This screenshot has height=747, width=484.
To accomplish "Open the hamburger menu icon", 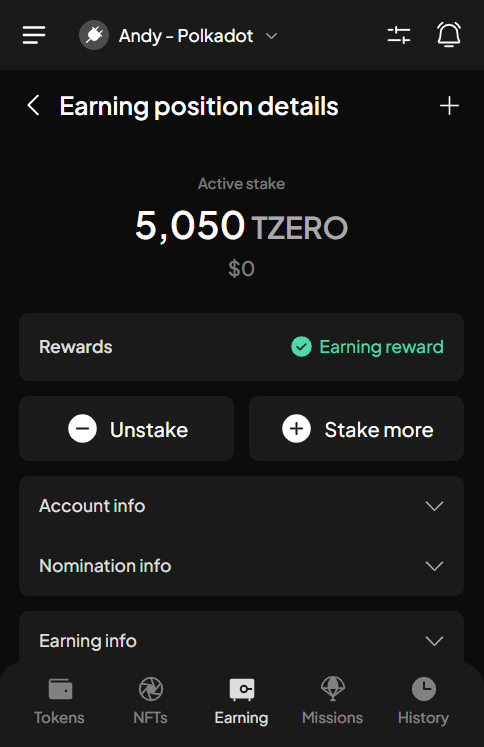I will [x=34, y=35].
